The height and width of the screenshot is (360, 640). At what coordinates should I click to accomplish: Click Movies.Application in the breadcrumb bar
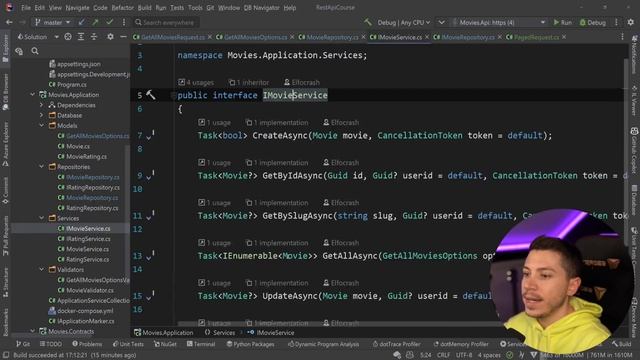point(164,333)
